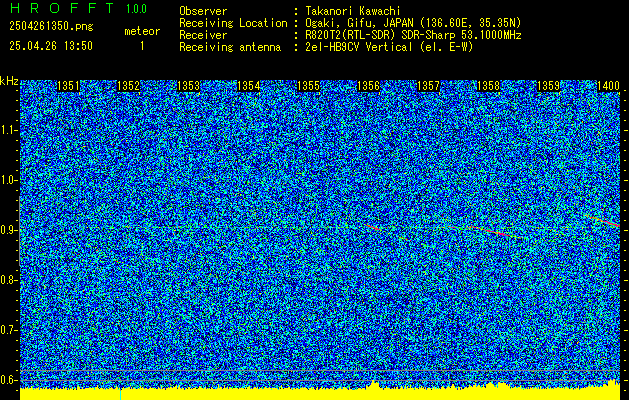Click the Receiving antenna field label
This screenshot has width=629, height=400.
230,47
